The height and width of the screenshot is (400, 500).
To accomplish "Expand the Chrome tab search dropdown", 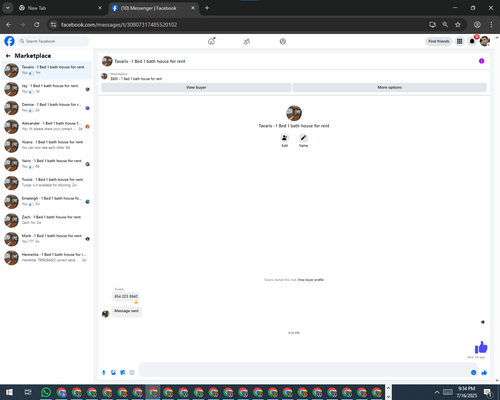I will point(8,8).
